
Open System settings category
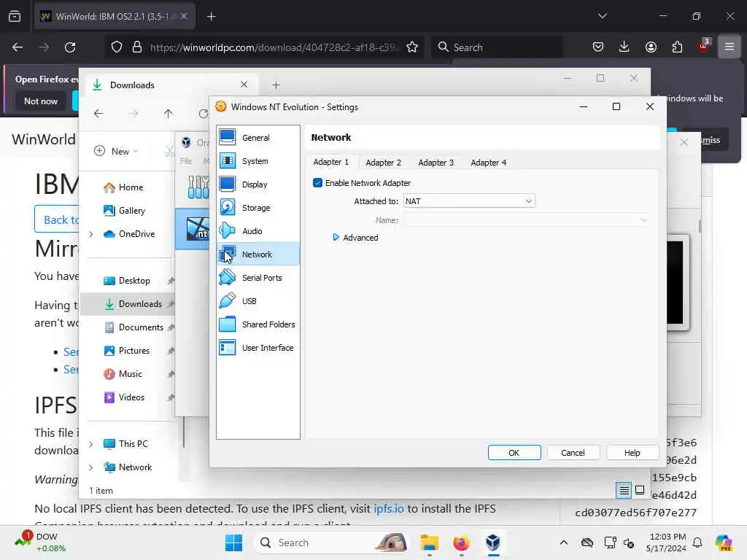(x=258, y=161)
